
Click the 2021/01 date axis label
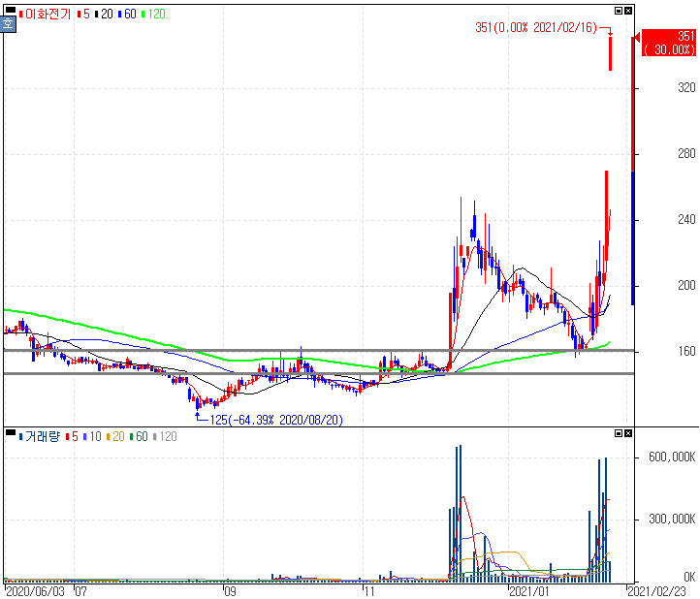pos(528,592)
